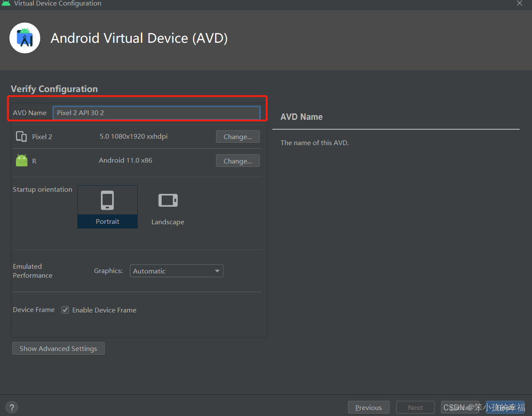Click the Pixel 2 device icon
The height and width of the screenshot is (416, 532).
click(21, 137)
